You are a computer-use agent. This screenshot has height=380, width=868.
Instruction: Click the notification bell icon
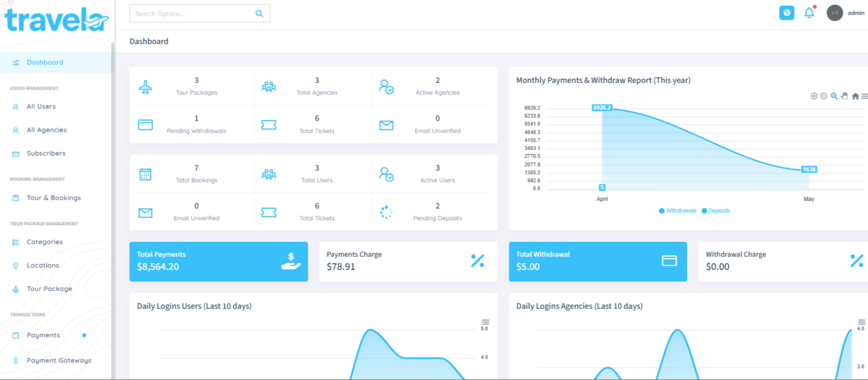pos(809,13)
